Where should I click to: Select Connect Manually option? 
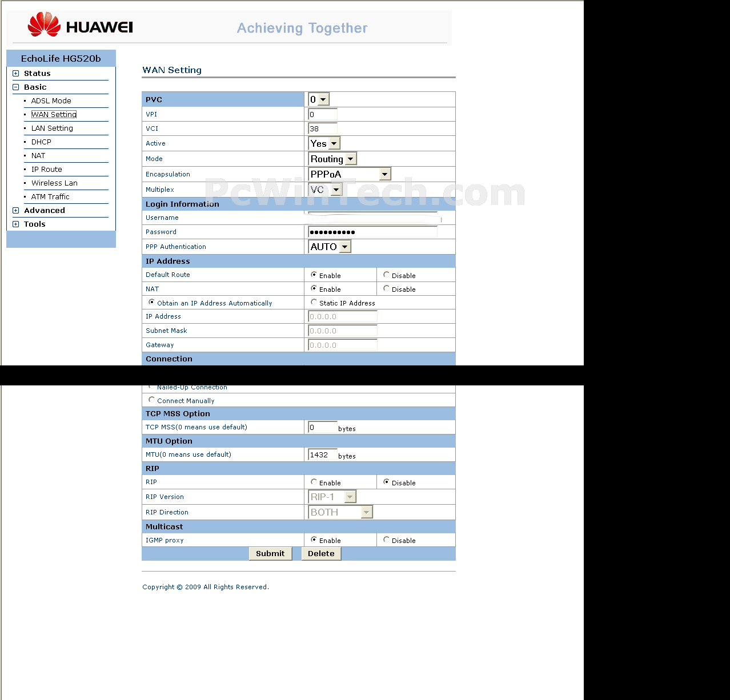click(x=151, y=400)
